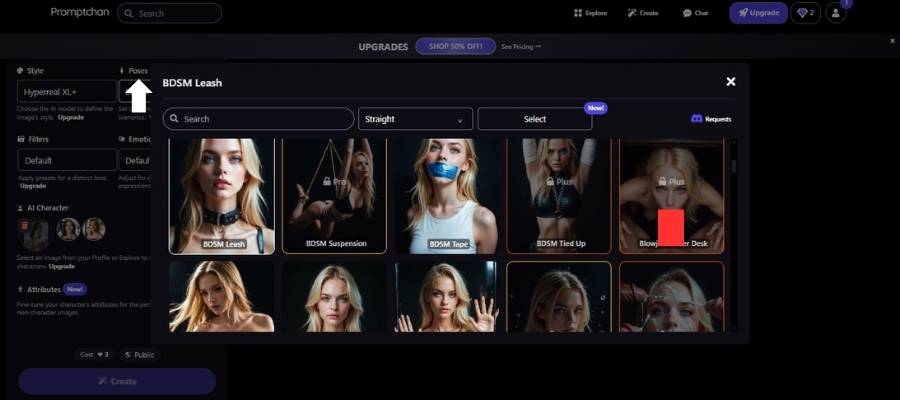Screen dimensions: 900x400
Task: Select the second AI Character avatar
Action: point(68,229)
